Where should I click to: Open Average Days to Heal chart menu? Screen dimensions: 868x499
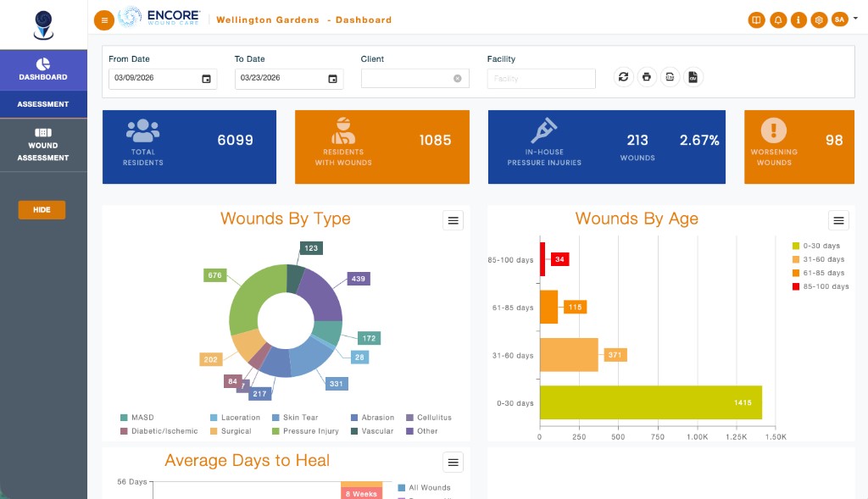453,462
